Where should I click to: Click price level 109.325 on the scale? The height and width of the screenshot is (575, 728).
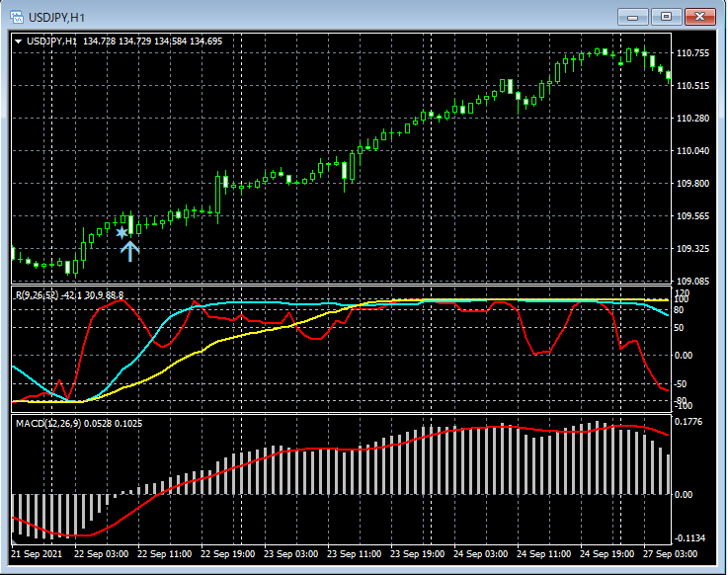coord(693,249)
